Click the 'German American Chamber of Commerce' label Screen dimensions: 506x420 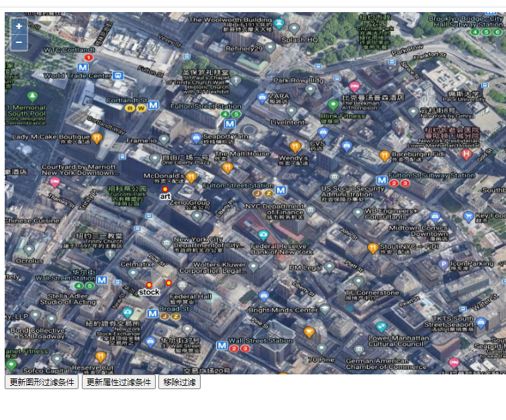pos(387,364)
